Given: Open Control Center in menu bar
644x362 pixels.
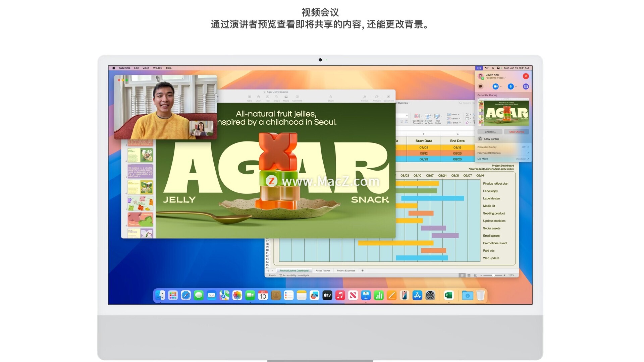Looking at the screenshot, I should click(498, 68).
